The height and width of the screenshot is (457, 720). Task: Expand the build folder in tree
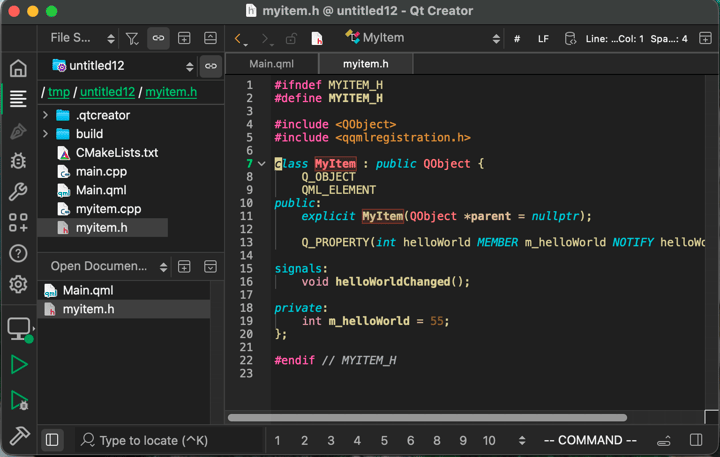[x=45, y=134]
